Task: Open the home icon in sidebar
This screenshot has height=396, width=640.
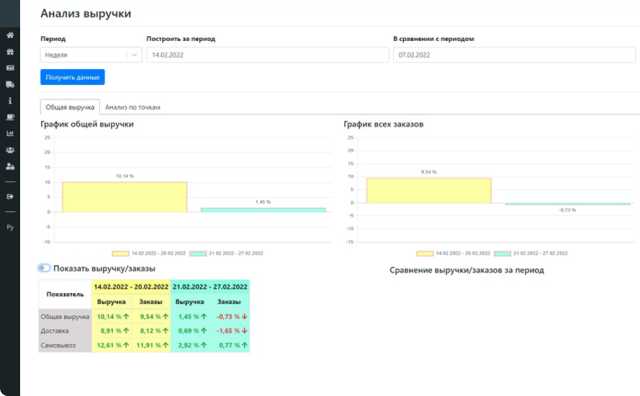Action: (10, 35)
